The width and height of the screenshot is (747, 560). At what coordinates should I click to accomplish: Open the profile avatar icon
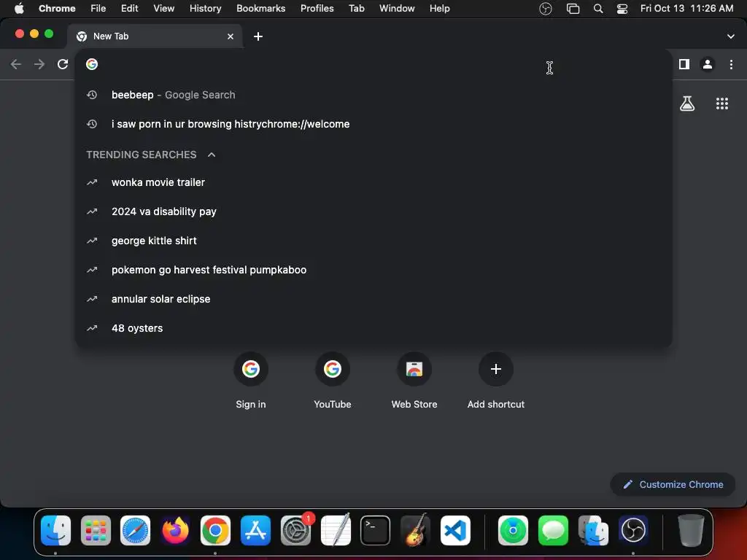[x=708, y=64]
